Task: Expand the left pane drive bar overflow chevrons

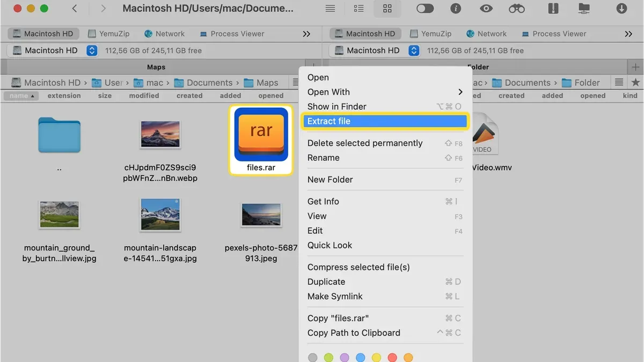Action: click(306, 34)
